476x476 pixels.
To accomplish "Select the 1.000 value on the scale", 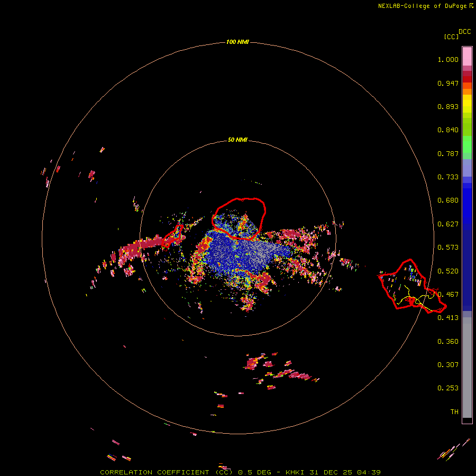I will coord(448,59).
